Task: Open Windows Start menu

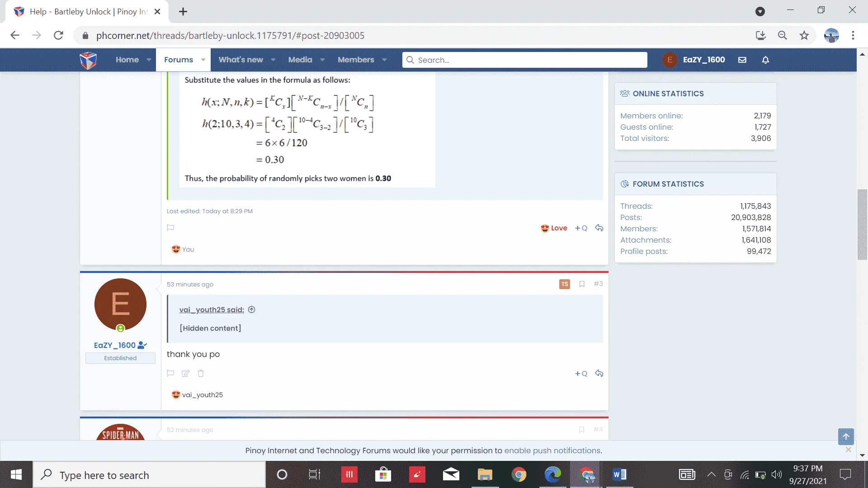Action: tap(16, 474)
